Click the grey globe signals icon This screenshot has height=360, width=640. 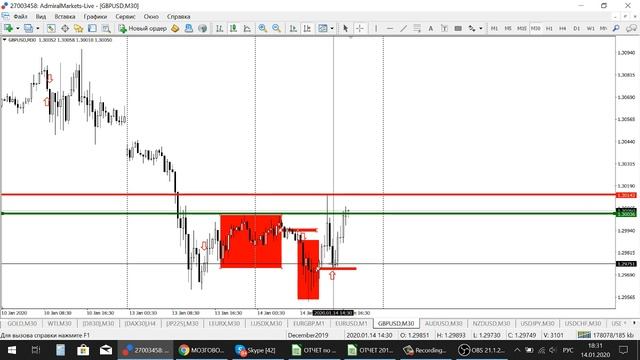coord(202,28)
